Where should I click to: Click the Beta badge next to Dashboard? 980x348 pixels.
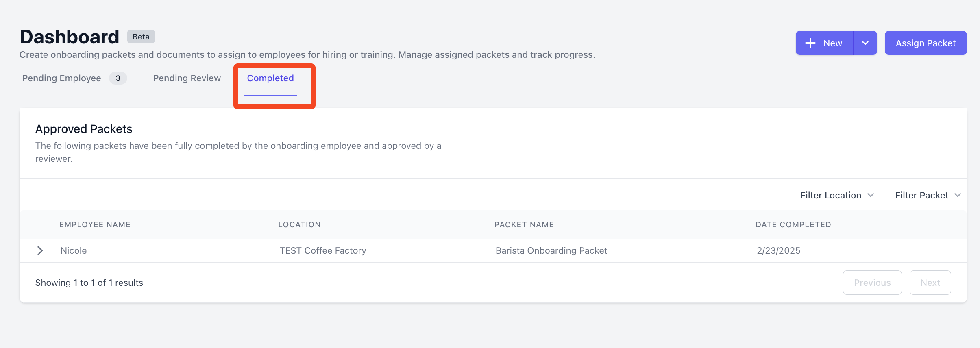pos(141,37)
